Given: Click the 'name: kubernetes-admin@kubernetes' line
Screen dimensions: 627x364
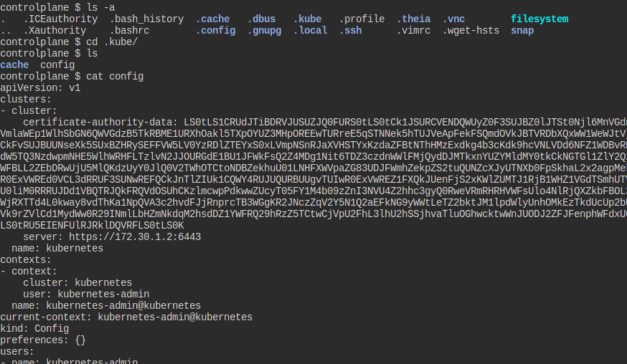Looking at the screenshot, I should [x=106, y=306].
